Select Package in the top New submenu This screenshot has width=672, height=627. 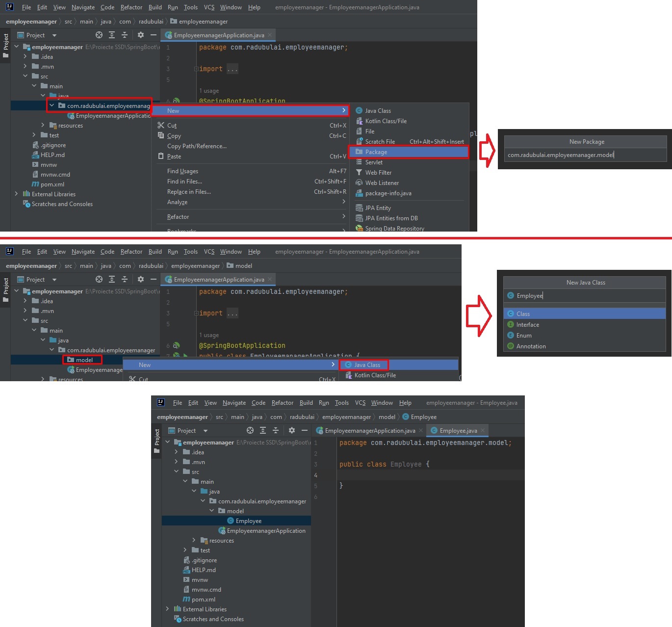pos(410,152)
